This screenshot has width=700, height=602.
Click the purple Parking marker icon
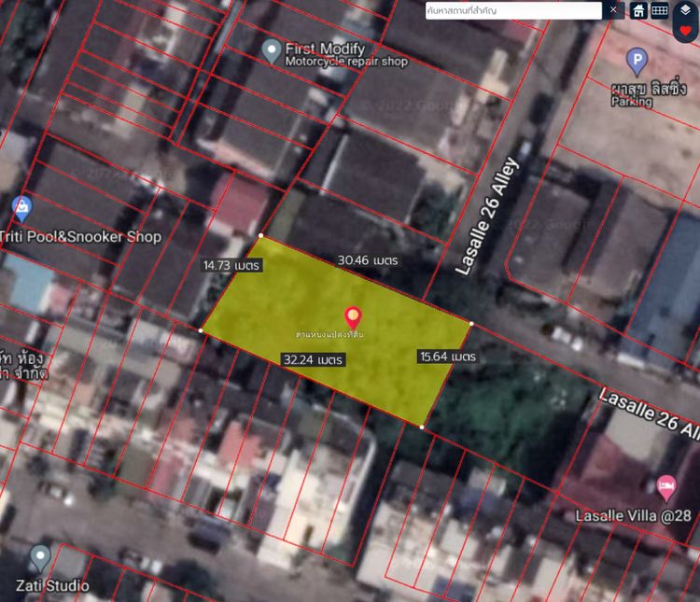click(x=637, y=63)
